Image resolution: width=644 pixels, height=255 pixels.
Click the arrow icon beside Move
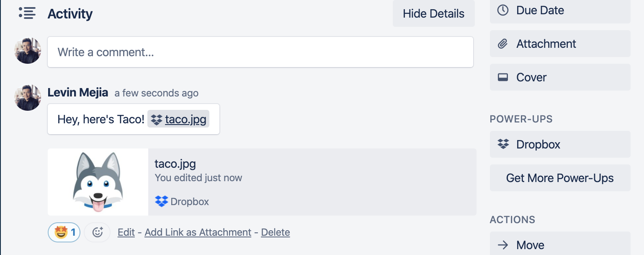(503, 245)
